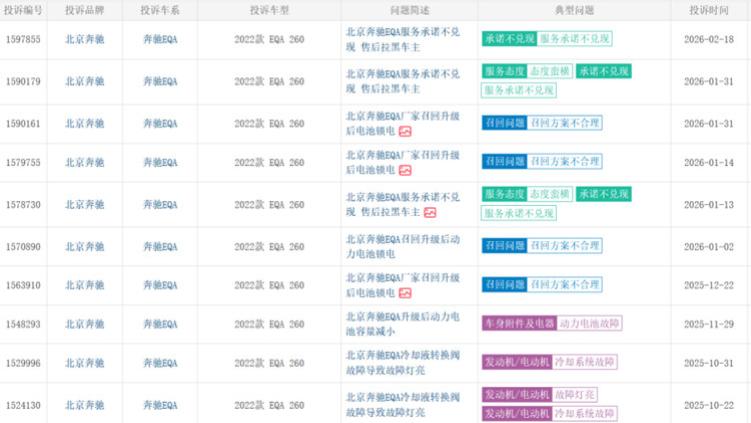Viewport: 751px width, 423px height.
Task: Open the 升级后动力电池容量减小 complaint link
Action: pos(403,324)
